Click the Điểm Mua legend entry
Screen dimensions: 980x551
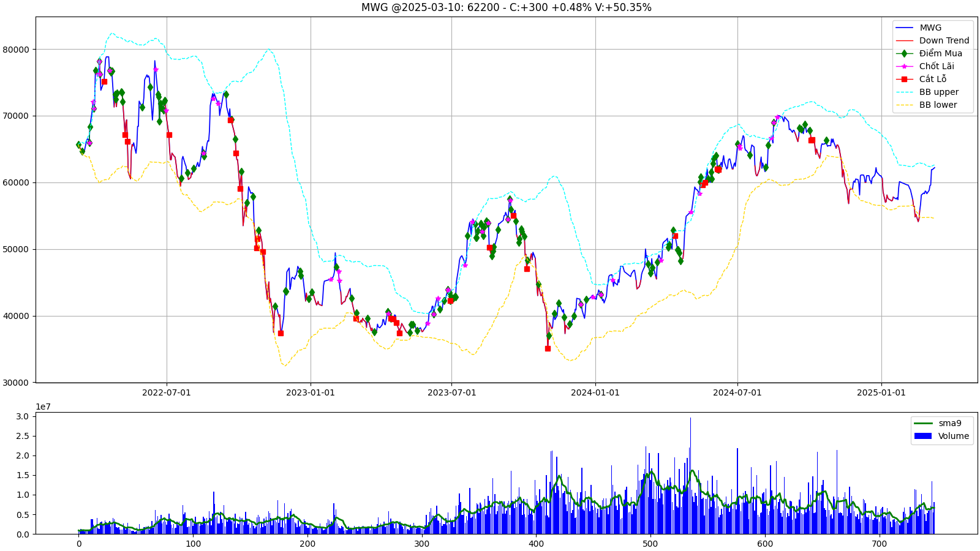click(929, 53)
